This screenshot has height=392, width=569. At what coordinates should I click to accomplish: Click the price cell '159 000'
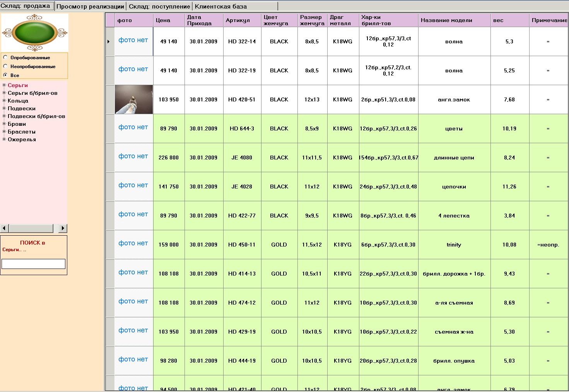(x=169, y=245)
